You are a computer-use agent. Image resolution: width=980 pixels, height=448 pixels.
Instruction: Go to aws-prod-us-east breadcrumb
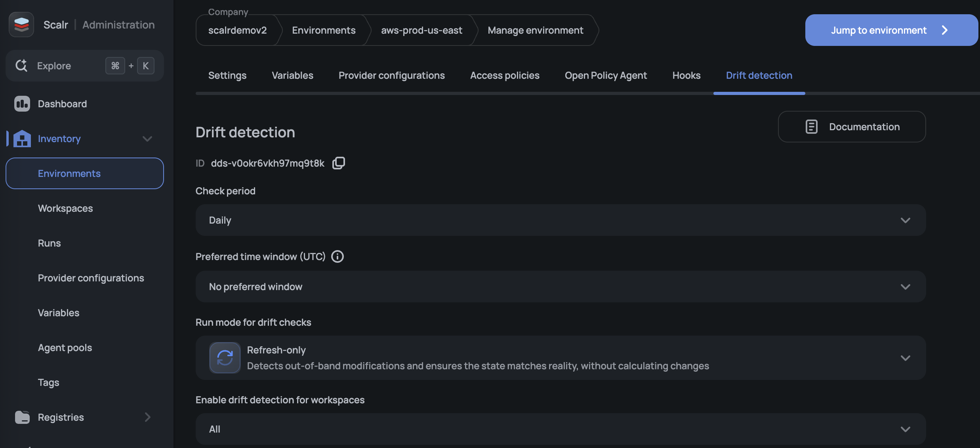(421, 30)
